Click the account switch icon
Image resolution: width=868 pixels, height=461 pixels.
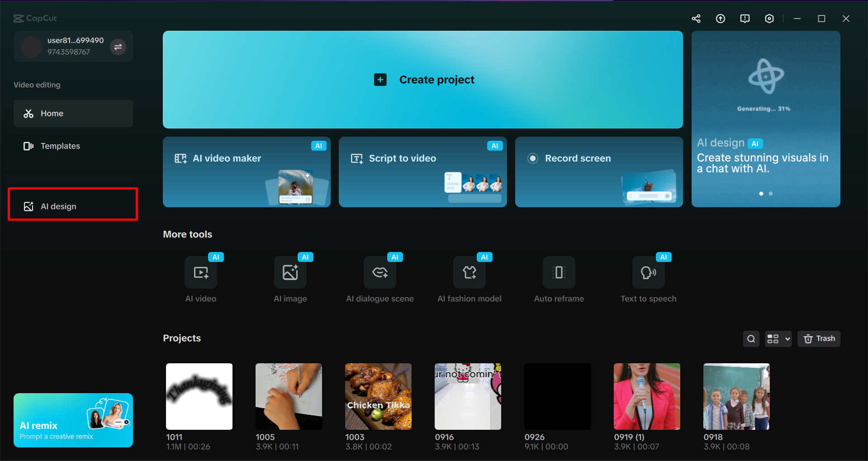118,47
